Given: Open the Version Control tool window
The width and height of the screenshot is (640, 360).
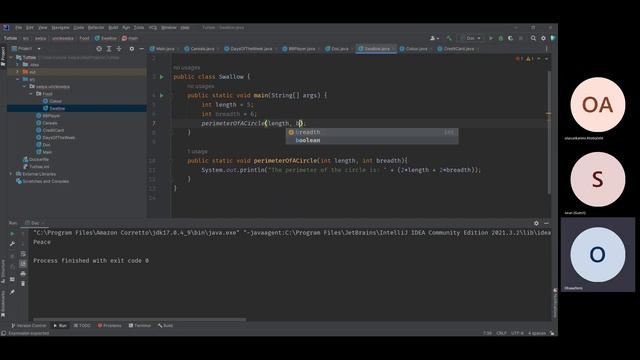Looking at the screenshot, I should pyautogui.click(x=29, y=326).
